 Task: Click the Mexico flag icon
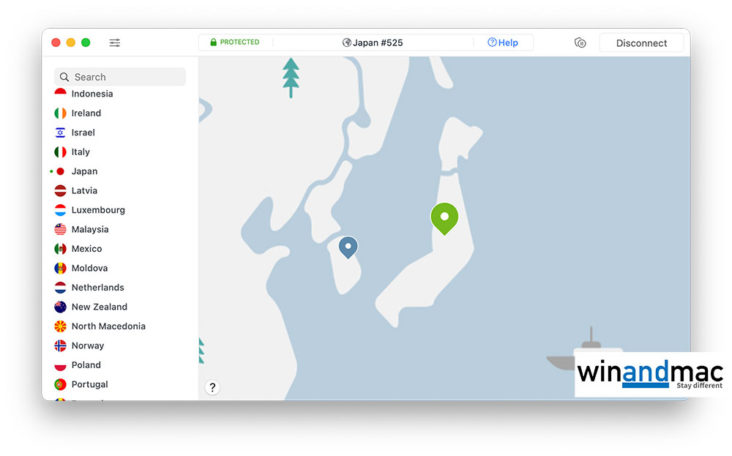60,249
